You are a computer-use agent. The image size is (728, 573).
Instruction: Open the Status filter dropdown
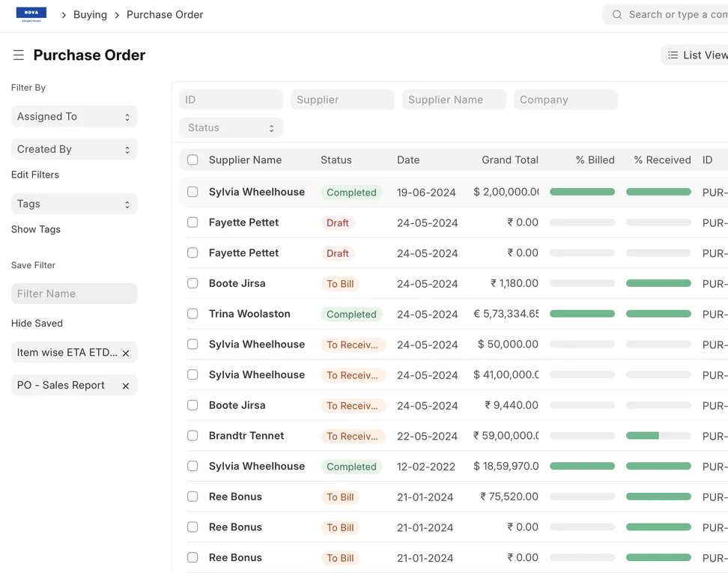coord(231,127)
